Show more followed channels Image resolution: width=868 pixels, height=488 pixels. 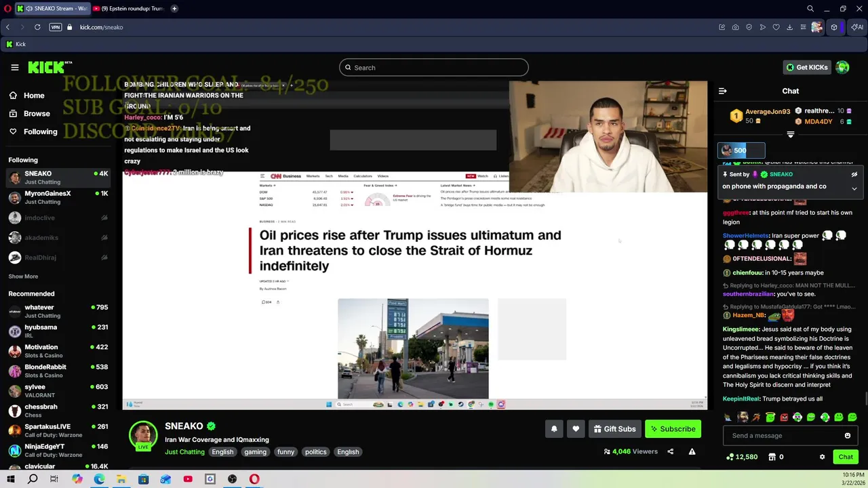tap(23, 277)
